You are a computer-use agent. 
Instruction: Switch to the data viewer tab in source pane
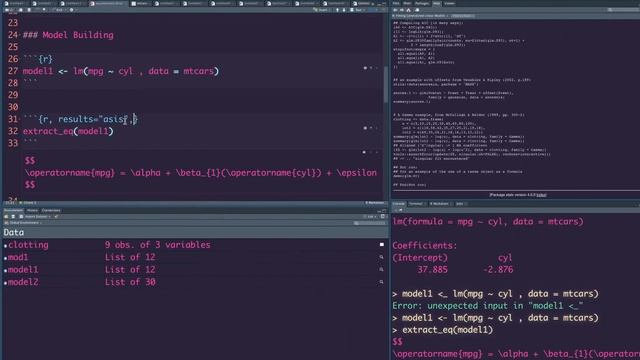pos(141,3)
